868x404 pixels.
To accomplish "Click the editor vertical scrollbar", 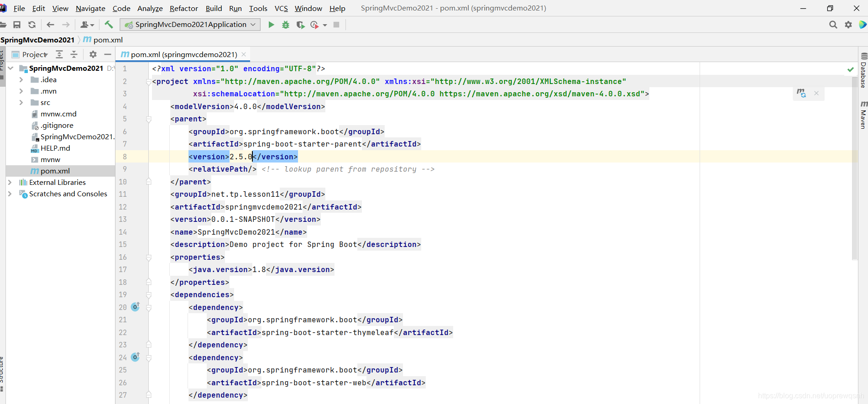I will pos(855,169).
